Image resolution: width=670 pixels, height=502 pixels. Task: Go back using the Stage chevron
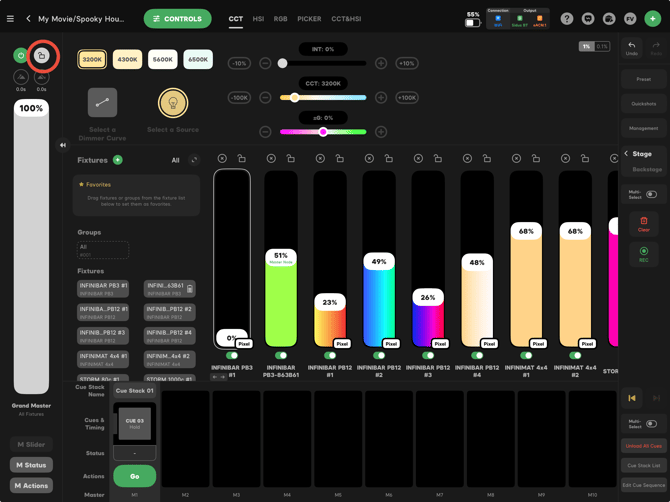(626, 153)
